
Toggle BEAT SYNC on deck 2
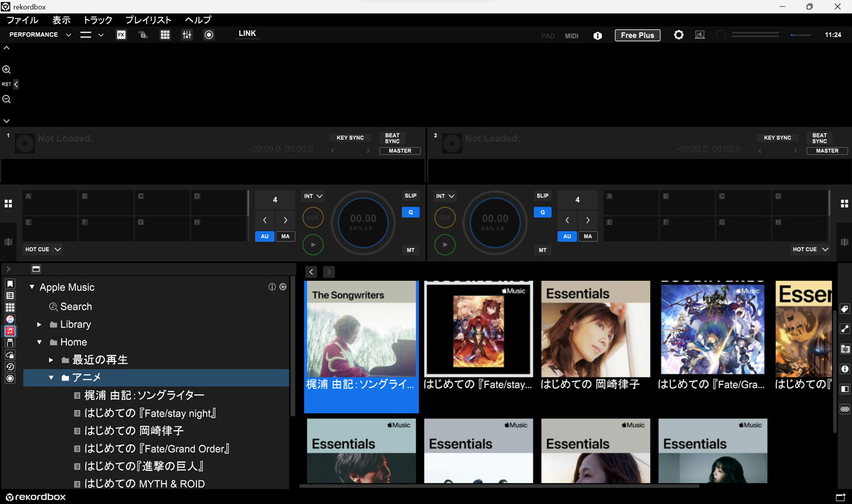tap(819, 138)
